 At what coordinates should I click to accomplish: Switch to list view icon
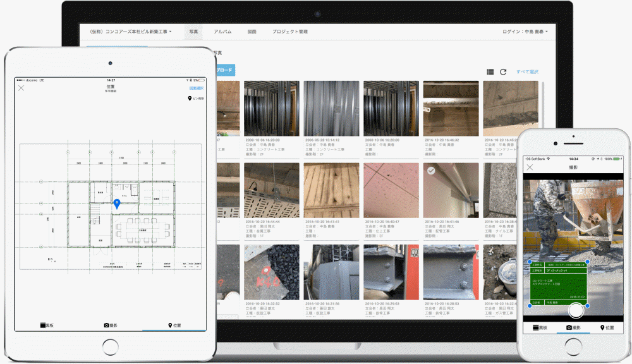490,72
